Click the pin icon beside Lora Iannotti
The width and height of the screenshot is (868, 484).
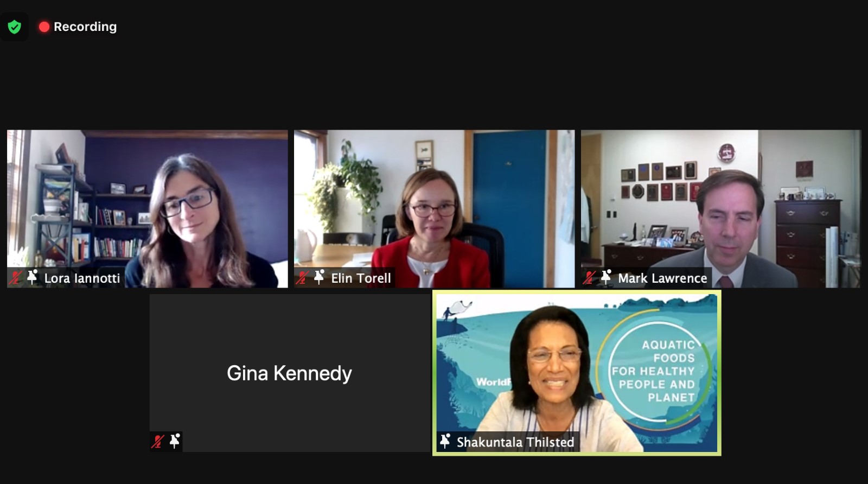pyautogui.click(x=33, y=277)
